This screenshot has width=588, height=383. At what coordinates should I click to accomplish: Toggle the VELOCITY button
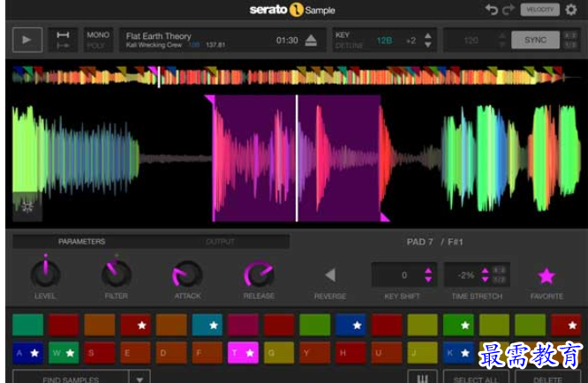(x=539, y=10)
